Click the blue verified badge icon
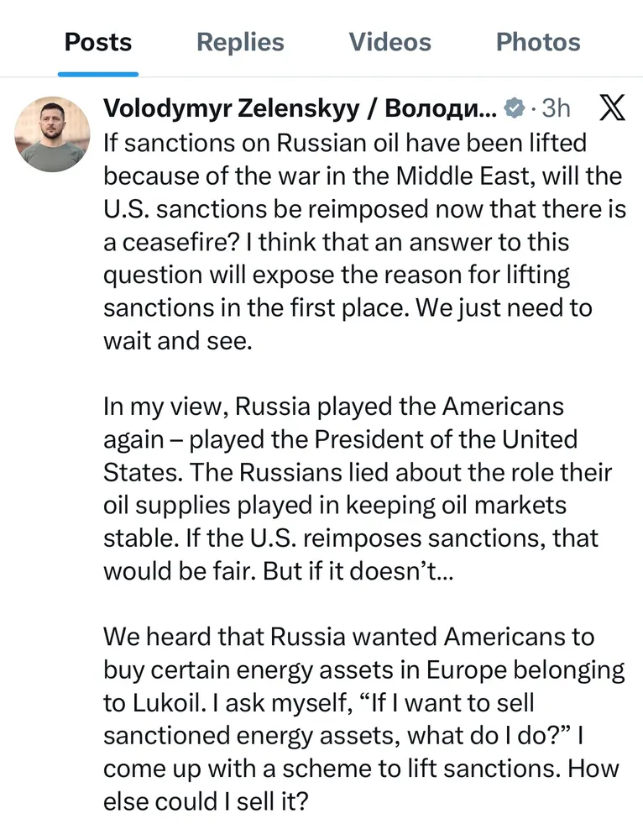This screenshot has height=840, width=643. point(514,108)
